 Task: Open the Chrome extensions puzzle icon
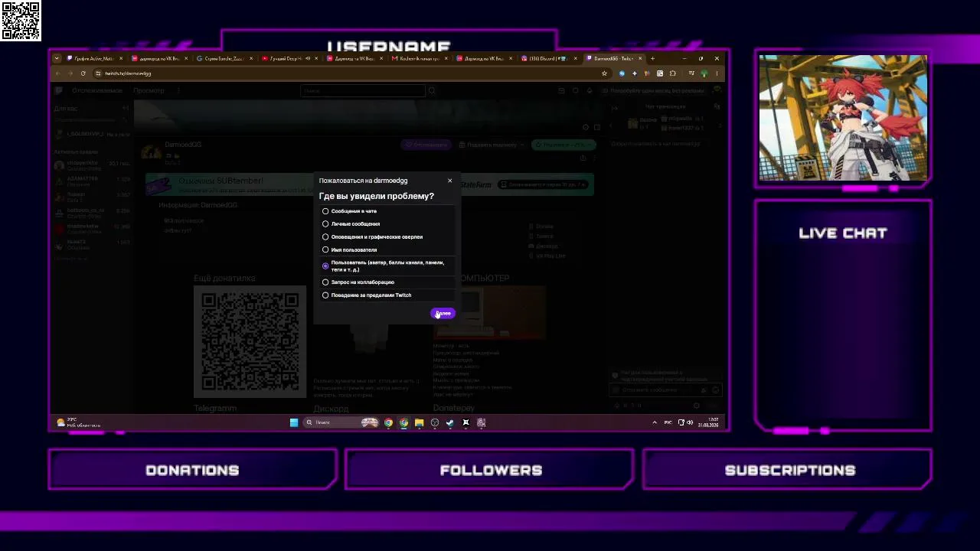[x=672, y=73]
